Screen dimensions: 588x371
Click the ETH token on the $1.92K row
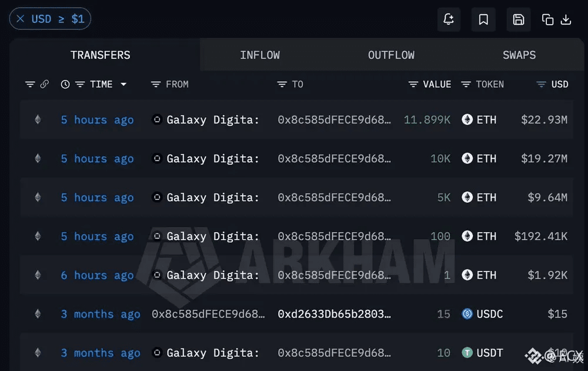pos(479,275)
